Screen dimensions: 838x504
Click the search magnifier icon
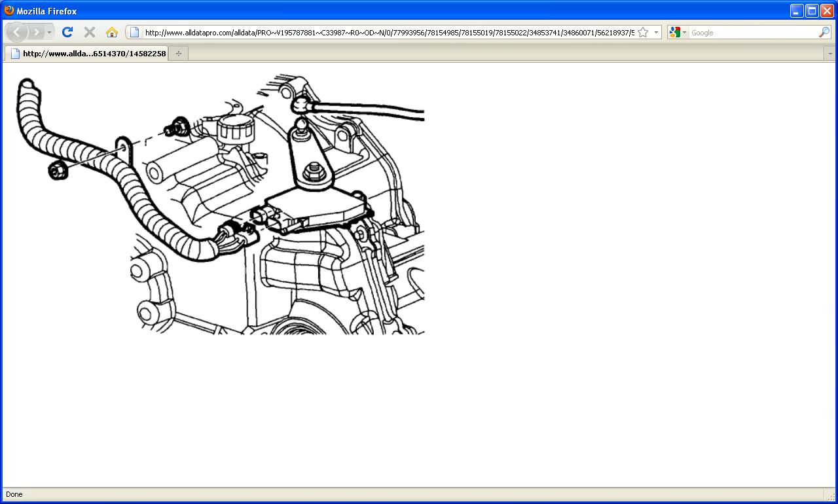click(x=824, y=33)
